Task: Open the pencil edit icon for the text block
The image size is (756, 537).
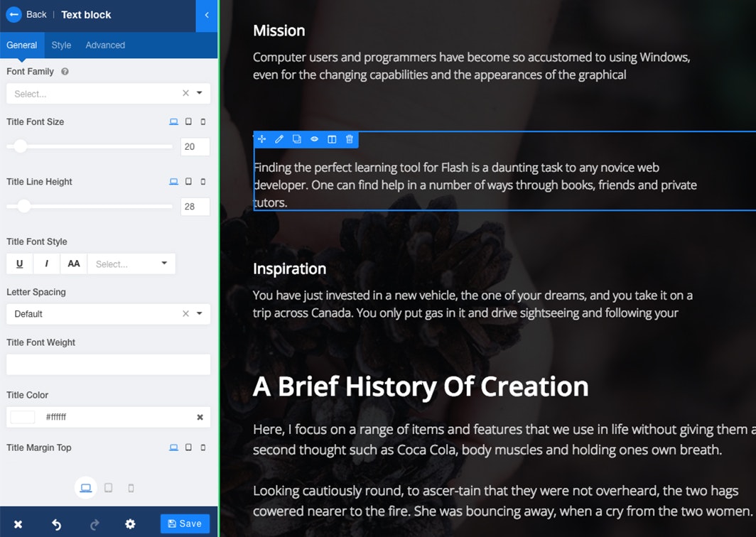Action: (279, 139)
